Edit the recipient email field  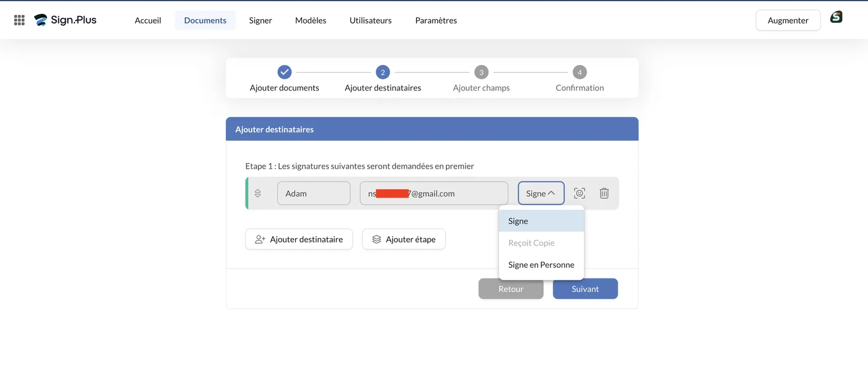434,193
